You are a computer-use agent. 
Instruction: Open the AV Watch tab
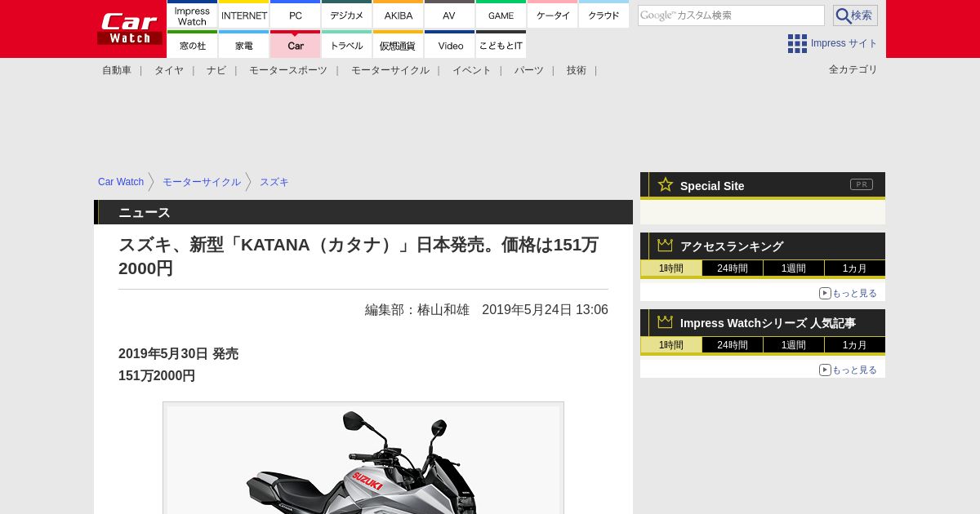(x=449, y=15)
